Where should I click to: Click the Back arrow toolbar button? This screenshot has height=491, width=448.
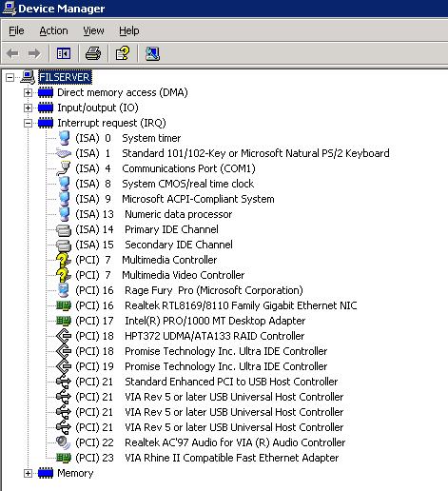pyautogui.click(x=12, y=53)
